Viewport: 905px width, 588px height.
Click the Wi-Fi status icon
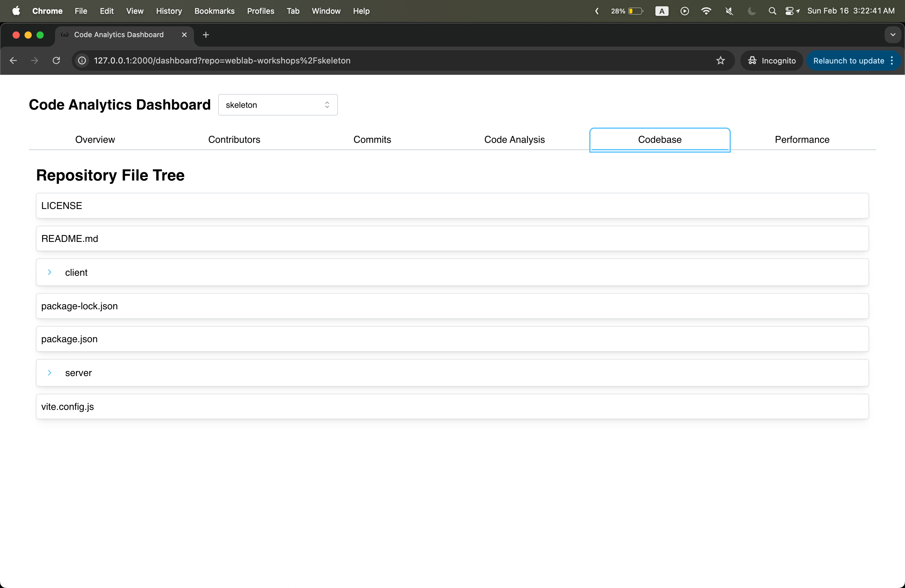click(706, 11)
